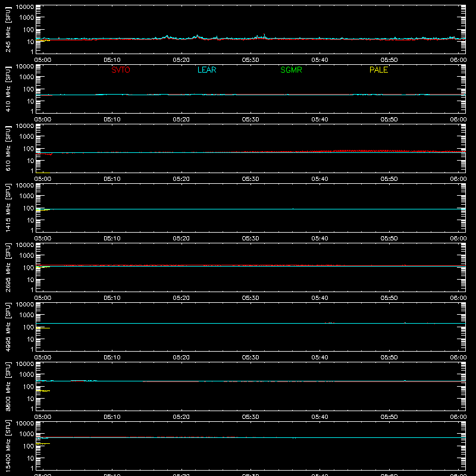Click the 10000 tick label on 8800 MHz axis
The image size is (476, 476).
point(25,364)
